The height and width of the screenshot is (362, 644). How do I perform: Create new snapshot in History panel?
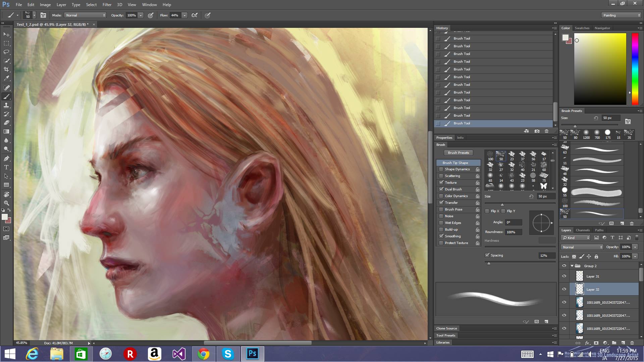click(537, 131)
